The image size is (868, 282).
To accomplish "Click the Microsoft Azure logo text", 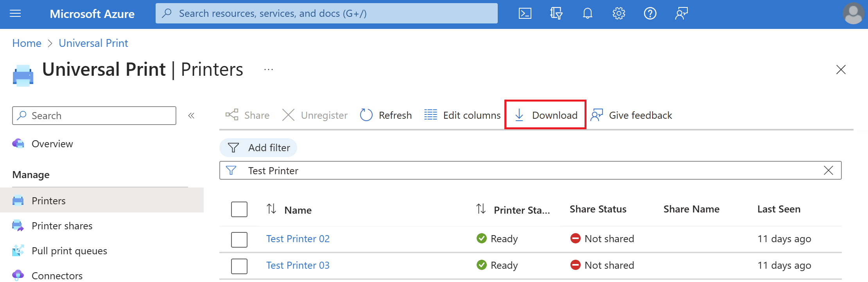I will [x=92, y=14].
